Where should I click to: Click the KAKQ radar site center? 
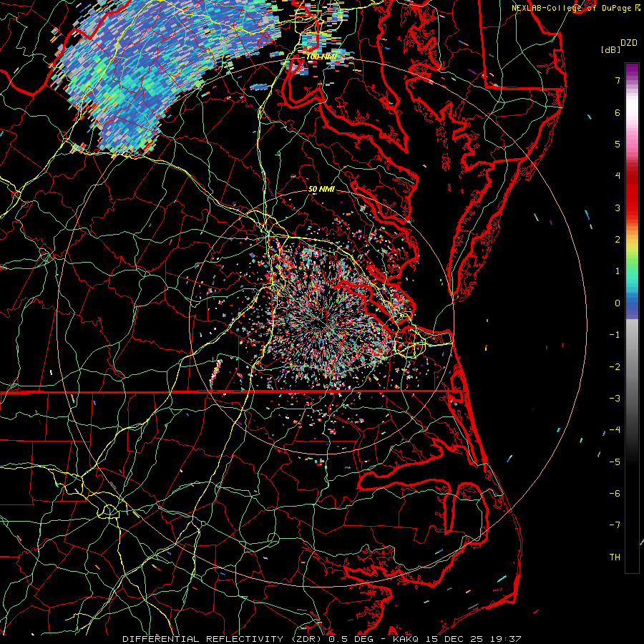[x=321, y=323]
